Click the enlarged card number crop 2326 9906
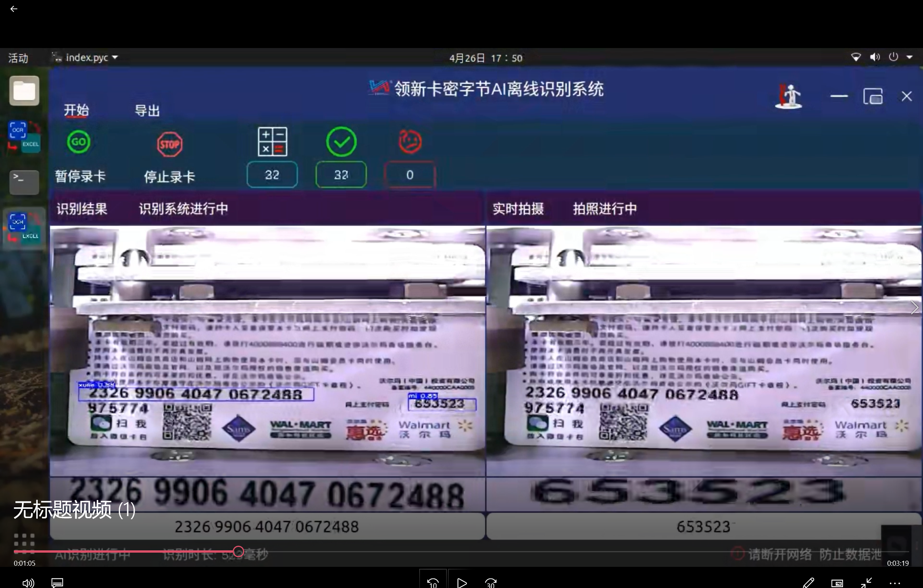 tap(267, 494)
